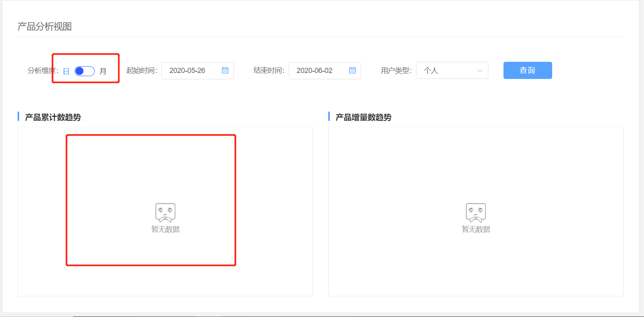Screen dimensions: 644x317
Task: Click the 起始时间 label
Action: point(142,71)
